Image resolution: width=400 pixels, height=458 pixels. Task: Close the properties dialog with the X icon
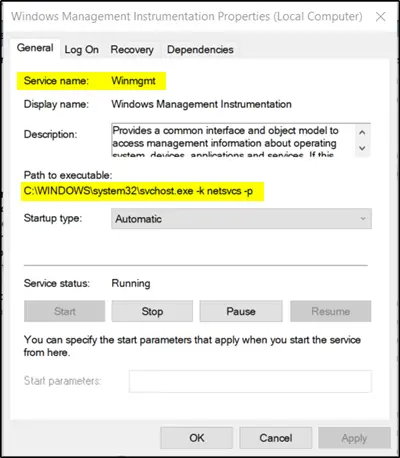(x=380, y=16)
